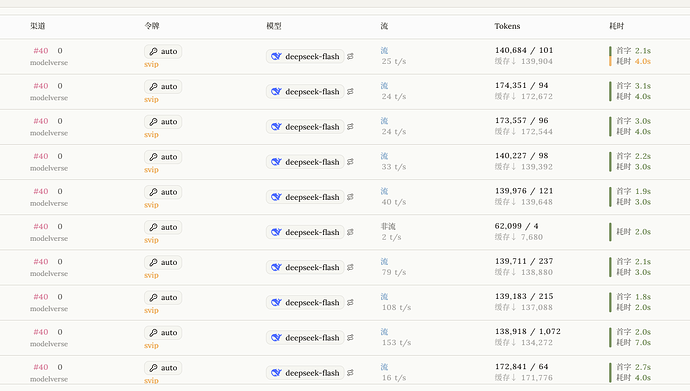Click the cached tokens value 134,272
Image resolution: width=690 pixels, height=391 pixels.
[537, 343]
